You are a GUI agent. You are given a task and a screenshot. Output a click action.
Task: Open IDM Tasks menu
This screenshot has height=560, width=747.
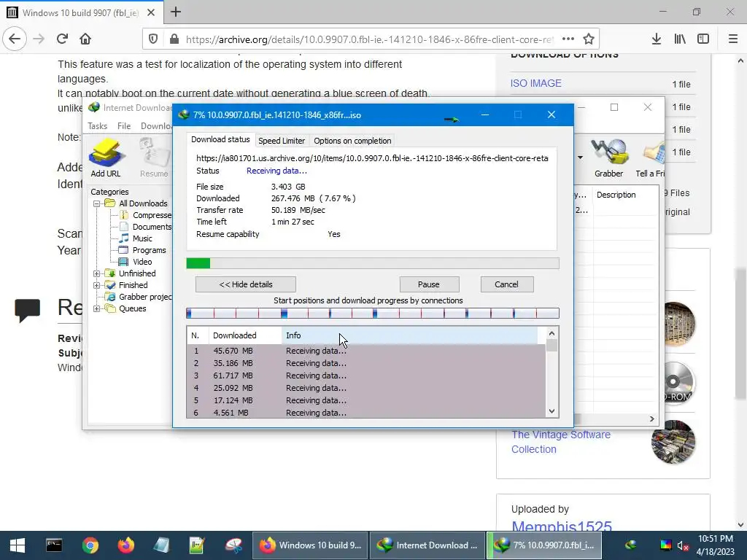(97, 126)
